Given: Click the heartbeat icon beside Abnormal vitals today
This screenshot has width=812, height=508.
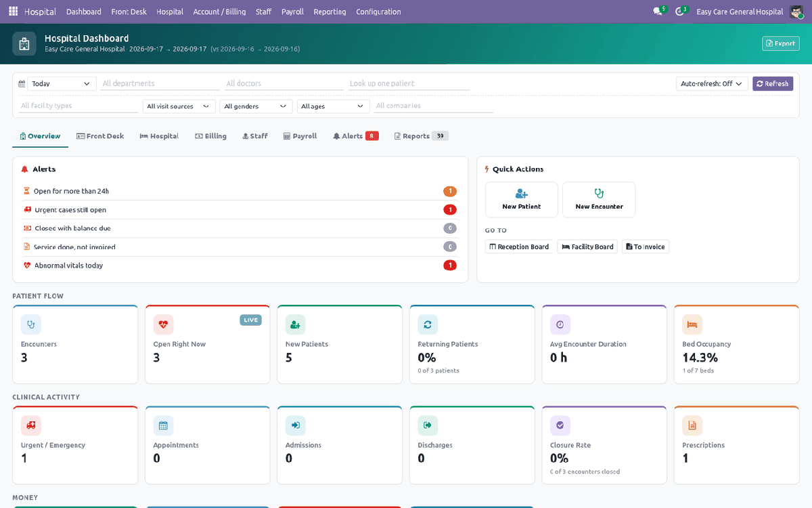Looking at the screenshot, I should (x=28, y=266).
